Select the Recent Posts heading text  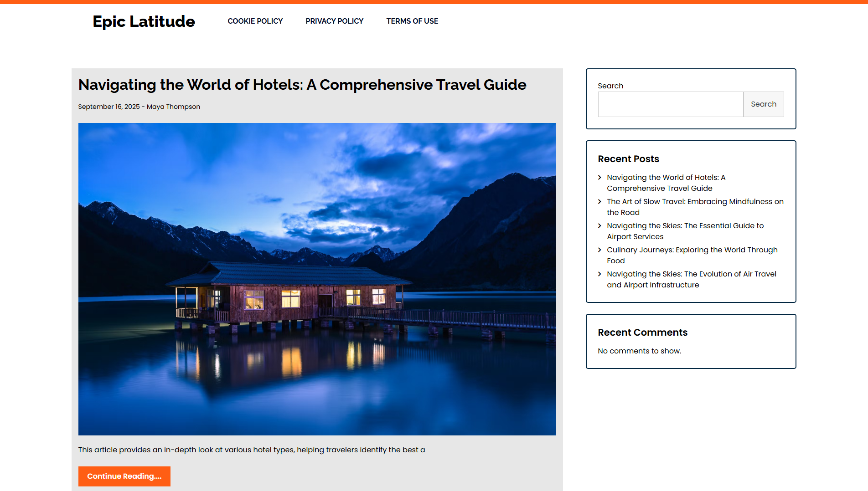tap(628, 159)
